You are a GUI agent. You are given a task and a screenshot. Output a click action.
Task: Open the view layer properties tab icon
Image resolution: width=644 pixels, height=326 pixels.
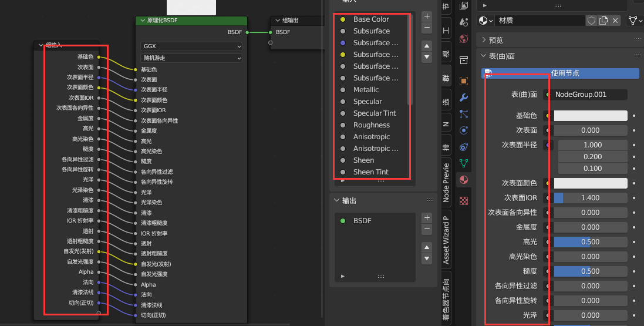(x=464, y=6)
